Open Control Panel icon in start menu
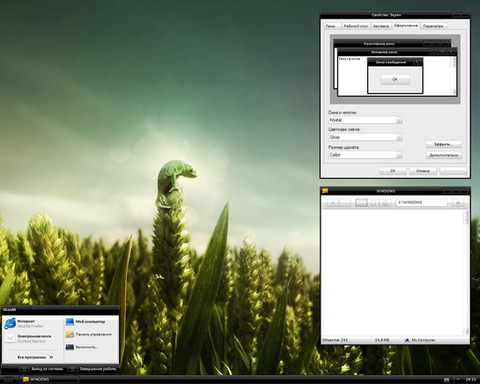This screenshot has width=480, height=384. [70, 334]
